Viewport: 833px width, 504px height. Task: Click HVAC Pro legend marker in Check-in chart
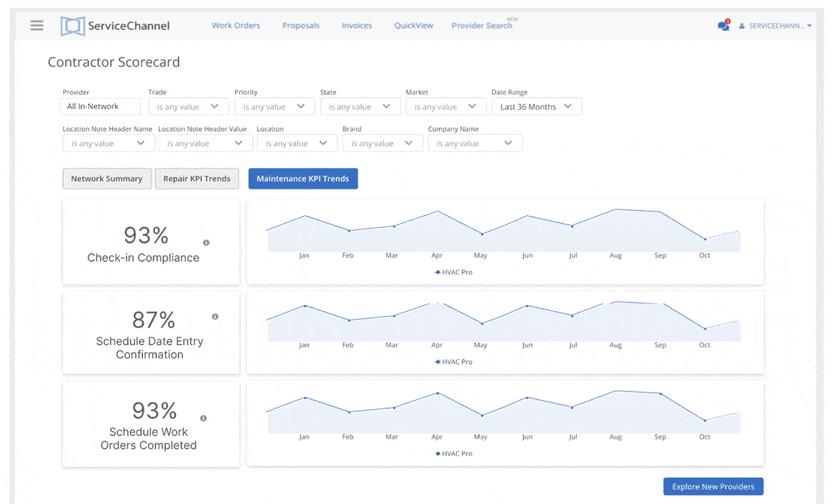pos(438,273)
